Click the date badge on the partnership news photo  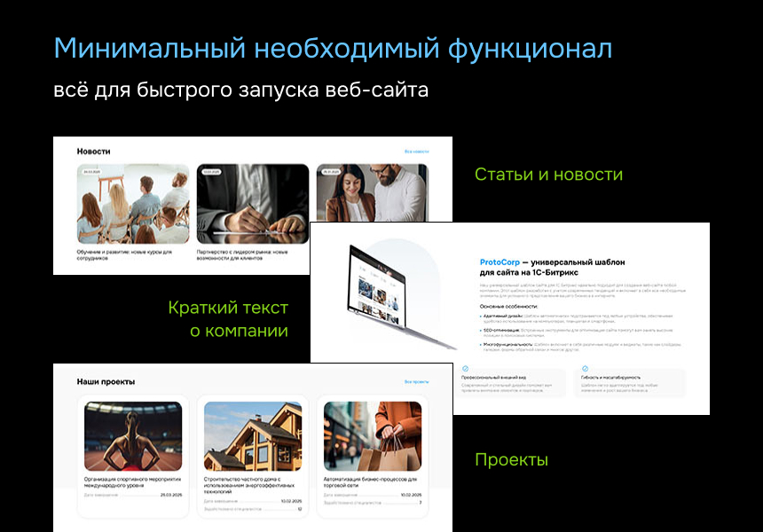(x=211, y=172)
